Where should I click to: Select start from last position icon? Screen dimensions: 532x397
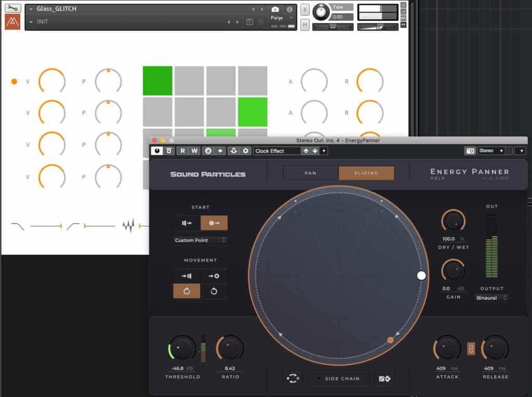point(187,223)
